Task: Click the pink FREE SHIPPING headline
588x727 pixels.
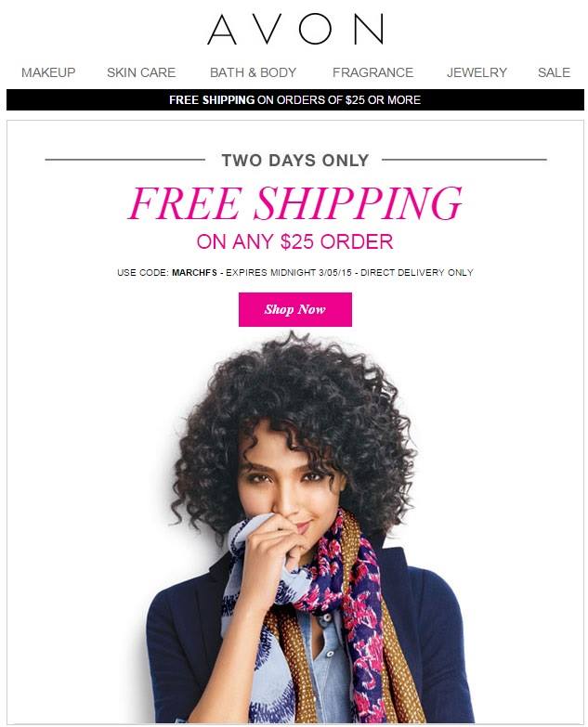Action: tap(294, 203)
